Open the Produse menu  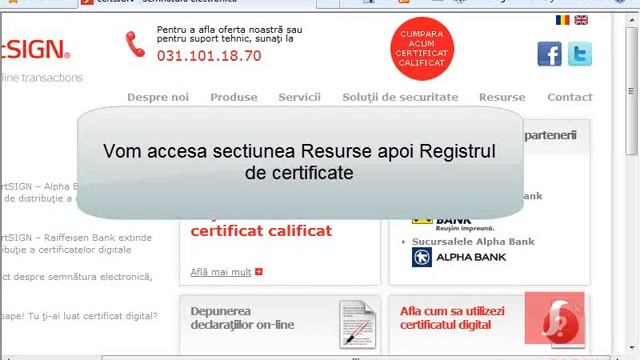[x=234, y=97]
